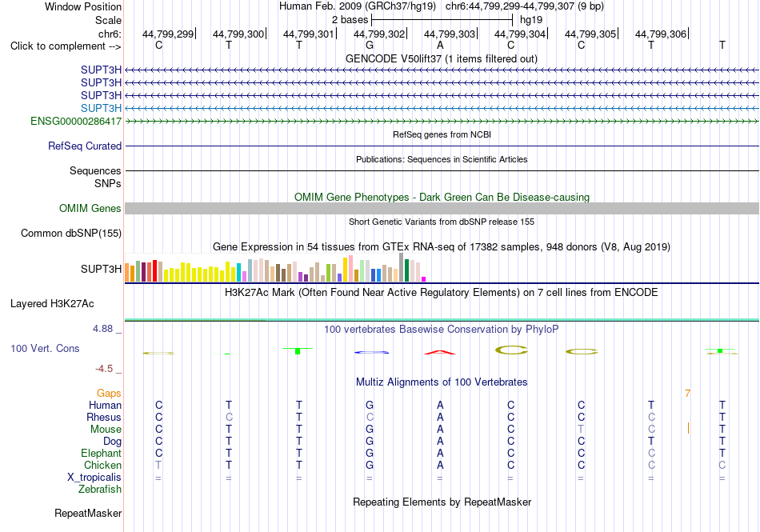
Task: Click the 100 Vert. Cons label
Action: 45,348
